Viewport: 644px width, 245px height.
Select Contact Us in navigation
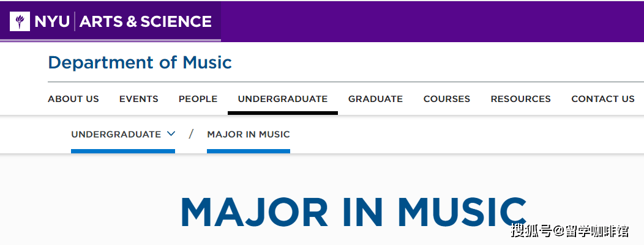(x=603, y=99)
